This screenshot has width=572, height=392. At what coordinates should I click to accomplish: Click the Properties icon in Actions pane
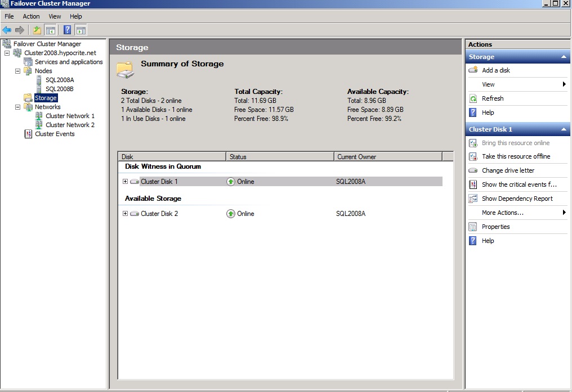click(x=473, y=227)
